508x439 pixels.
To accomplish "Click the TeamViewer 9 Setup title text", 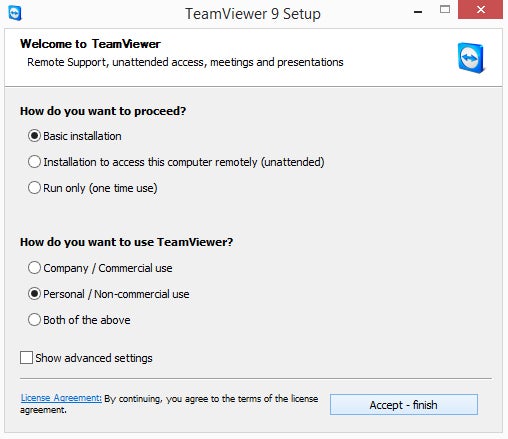I will [253, 14].
